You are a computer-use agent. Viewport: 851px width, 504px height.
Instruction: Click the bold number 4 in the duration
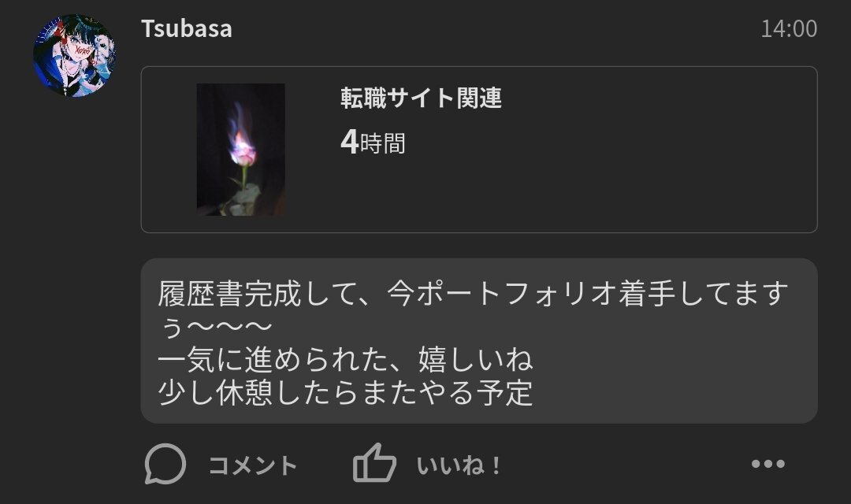[350, 142]
